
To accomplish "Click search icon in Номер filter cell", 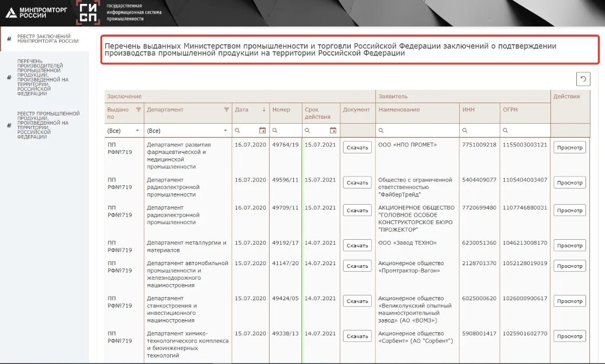I will coord(275,131).
